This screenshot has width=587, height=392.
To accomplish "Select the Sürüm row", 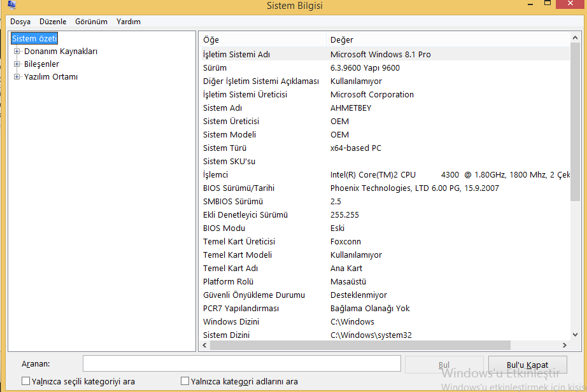I will (x=385, y=67).
